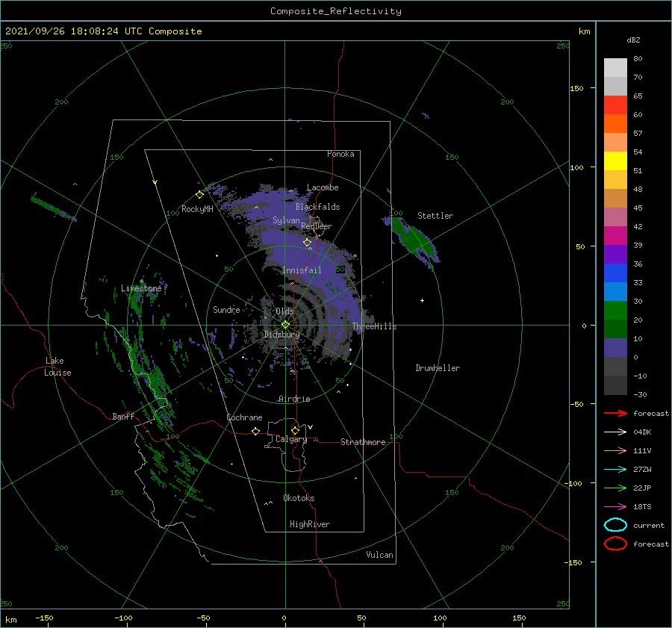The height and width of the screenshot is (628, 672).
Task: Click the yellow diamond marker near RockyMH
Action: pyautogui.click(x=199, y=195)
